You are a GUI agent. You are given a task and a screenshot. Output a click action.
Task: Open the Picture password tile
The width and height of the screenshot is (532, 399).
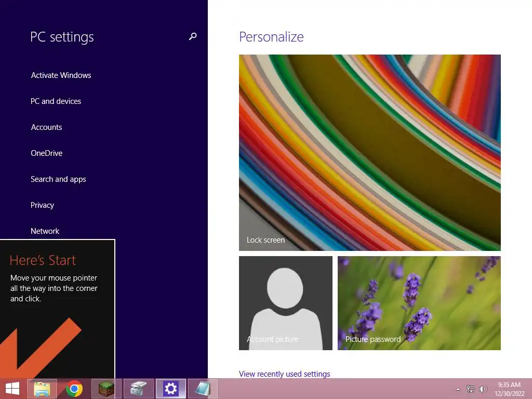pyautogui.click(x=419, y=303)
